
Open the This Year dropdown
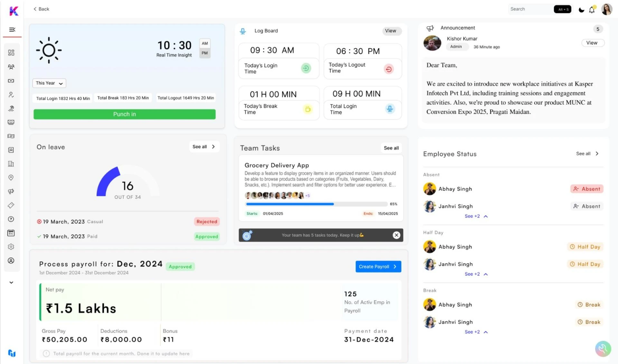49,83
